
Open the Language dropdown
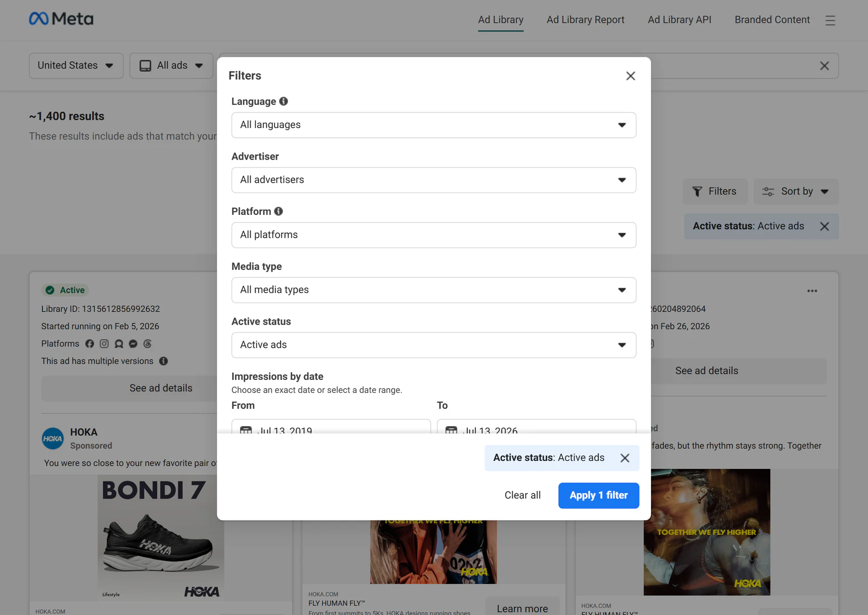coord(434,125)
